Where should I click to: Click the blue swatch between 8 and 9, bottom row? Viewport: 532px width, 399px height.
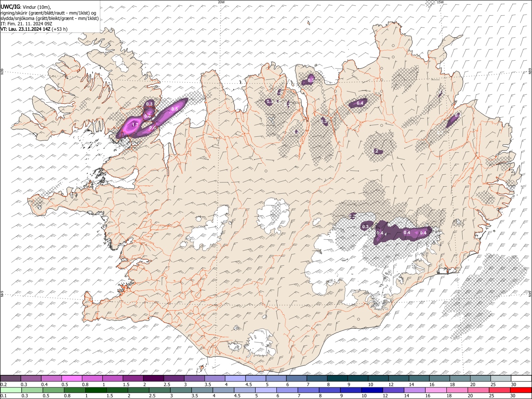click(x=329, y=390)
